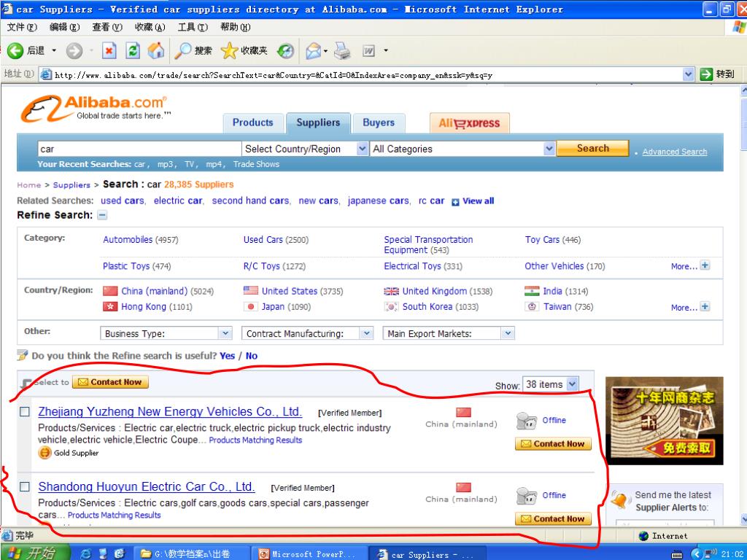Click Contact Now for Zhejiang Yuzheng

tap(553, 444)
